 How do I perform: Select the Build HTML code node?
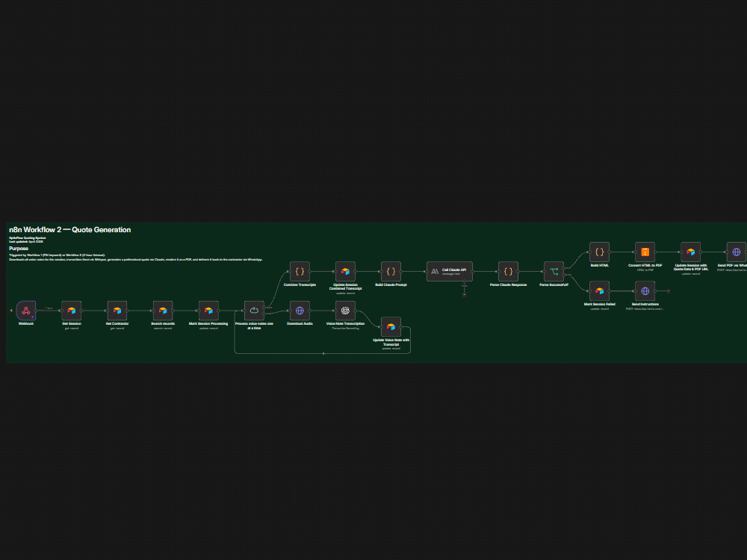tap(599, 252)
